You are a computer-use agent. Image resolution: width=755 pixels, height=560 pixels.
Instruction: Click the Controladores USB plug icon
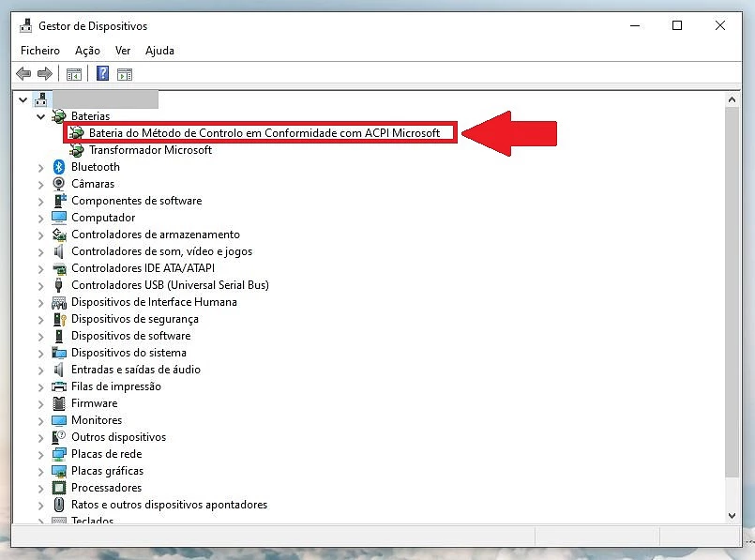click(x=59, y=285)
